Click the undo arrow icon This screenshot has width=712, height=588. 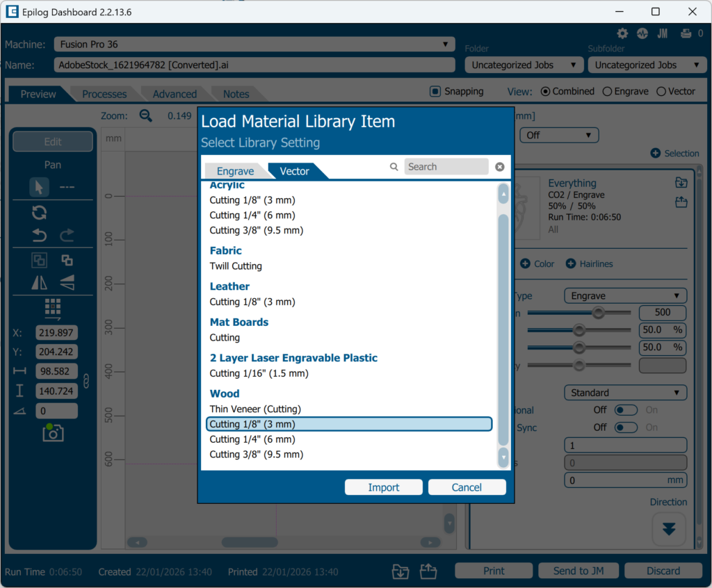40,235
